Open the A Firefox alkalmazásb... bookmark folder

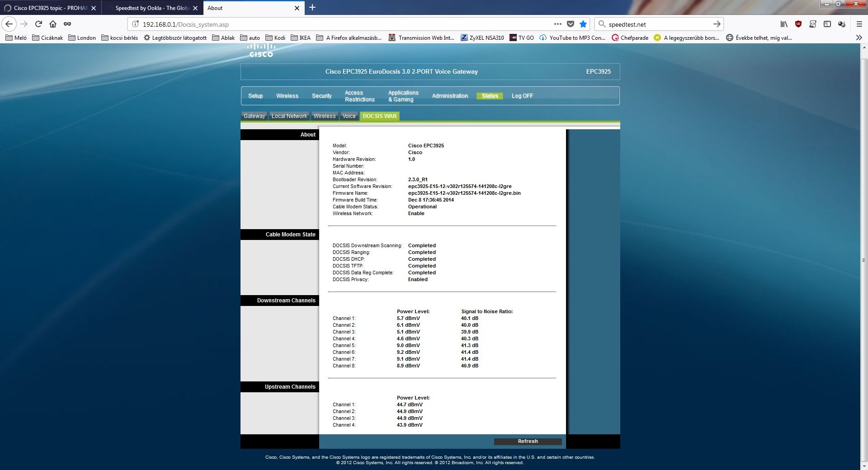[349, 38]
